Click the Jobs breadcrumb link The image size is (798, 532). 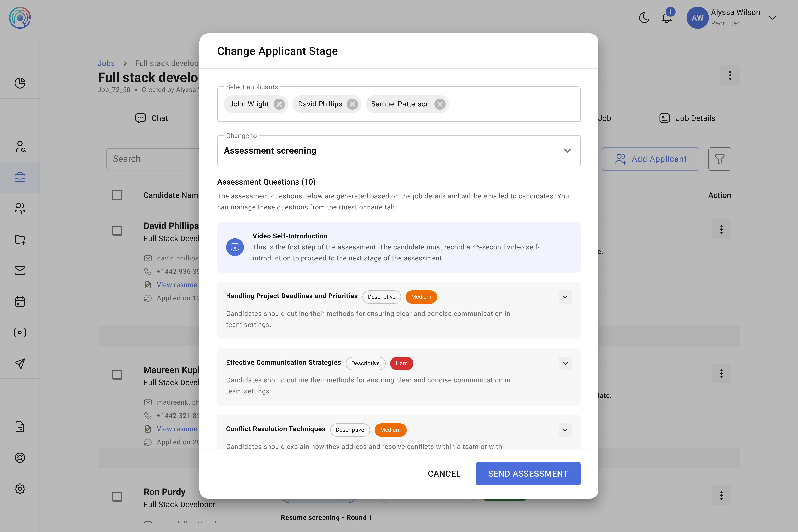click(106, 63)
